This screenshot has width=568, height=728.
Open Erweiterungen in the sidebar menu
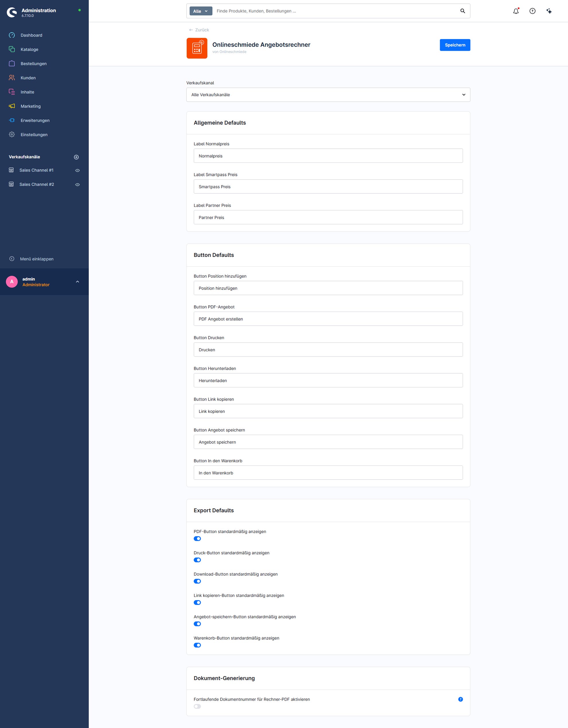click(35, 120)
